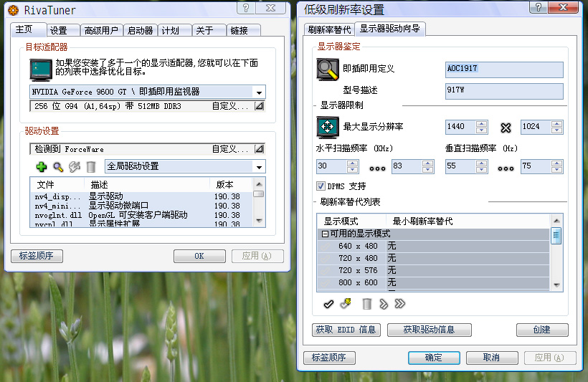Toggle the 640 x 480 mode checkmark
588x382 pixels.
(325, 247)
